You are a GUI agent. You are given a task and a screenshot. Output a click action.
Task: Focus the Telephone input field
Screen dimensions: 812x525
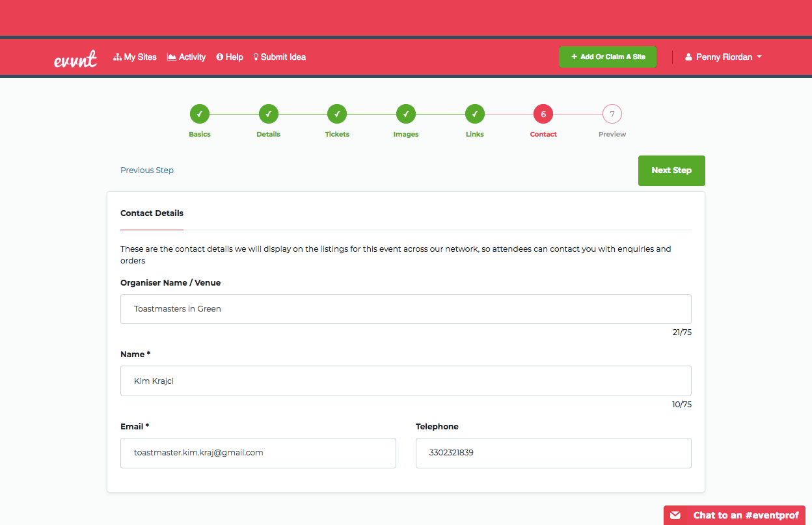pos(554,453)
